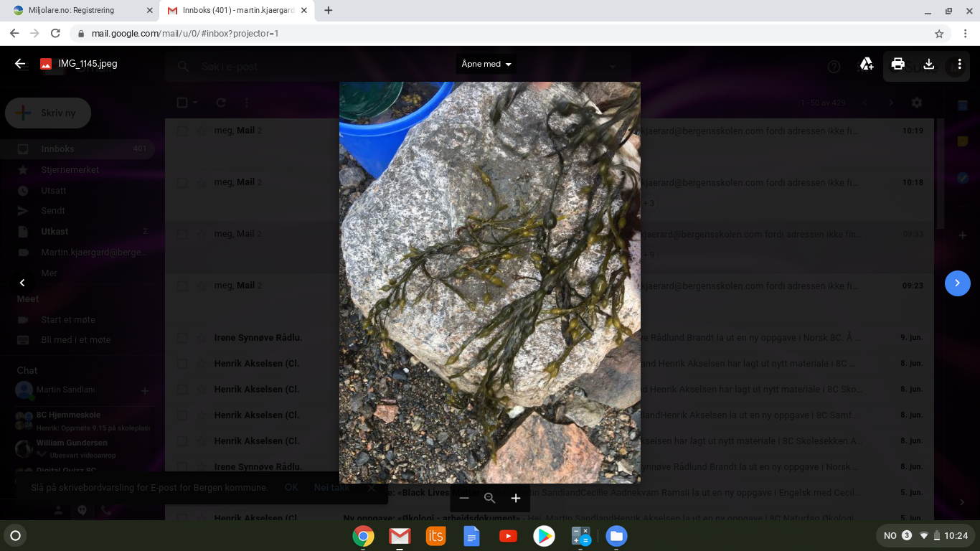Image resolution: width=980 pixels, height=551 pixels.
Task: Open Google Docs from shelf
Action: coord(471,536)
